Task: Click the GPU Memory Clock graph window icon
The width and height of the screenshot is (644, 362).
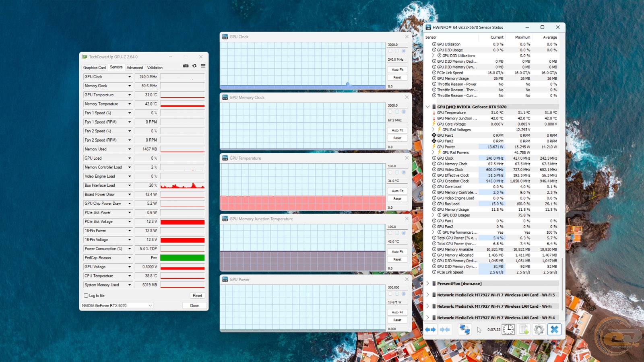Action: coord(225,97)
